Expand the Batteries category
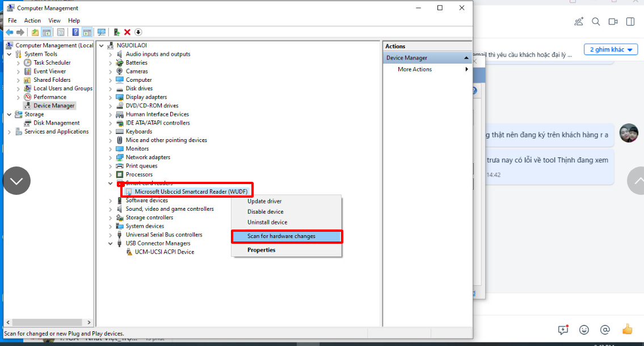 (110, 63)
